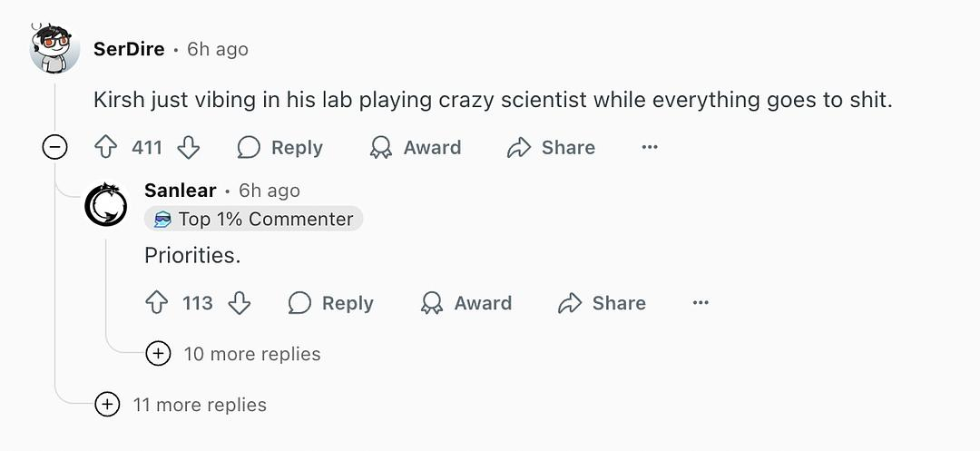The image size is (980, 451).
Task: Reply to Sanlear's comment
Action: pos(330,303)
